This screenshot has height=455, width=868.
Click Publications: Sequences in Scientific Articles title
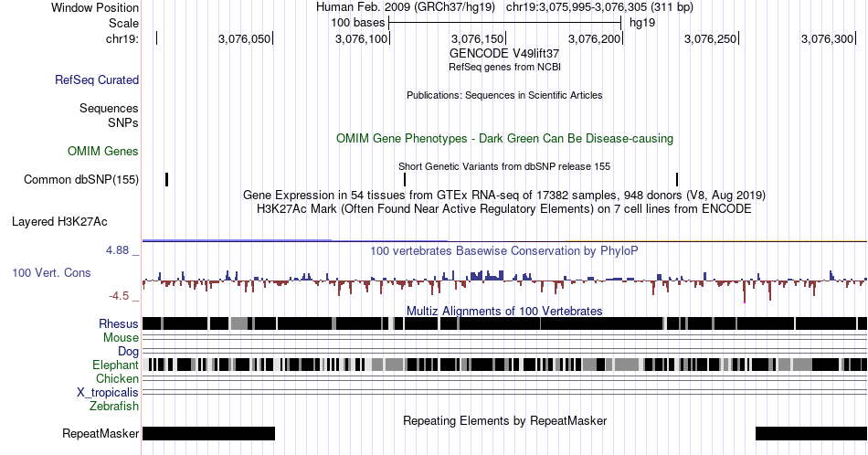(504, 95)
